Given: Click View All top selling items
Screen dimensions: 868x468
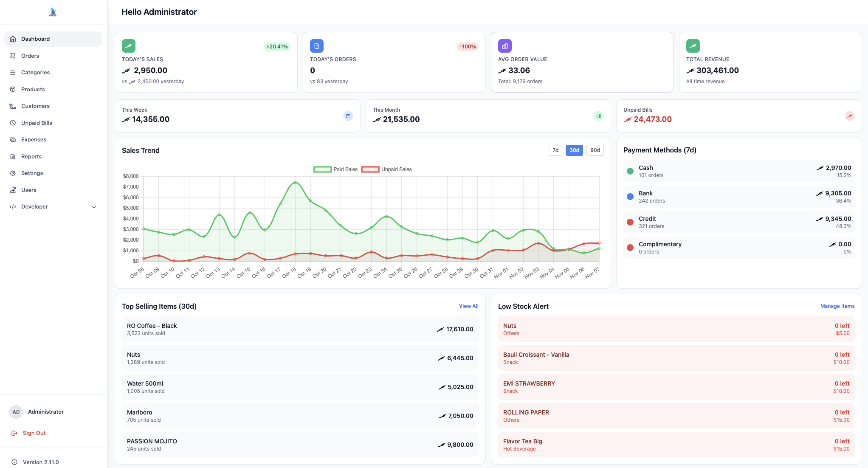Looking at the screenshot, I should pyautogui.click(x=468, y=306).
